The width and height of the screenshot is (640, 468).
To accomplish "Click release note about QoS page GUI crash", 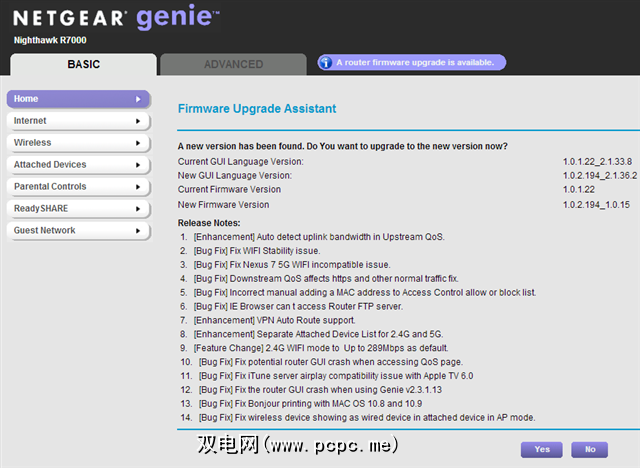I will coord(331,362).
